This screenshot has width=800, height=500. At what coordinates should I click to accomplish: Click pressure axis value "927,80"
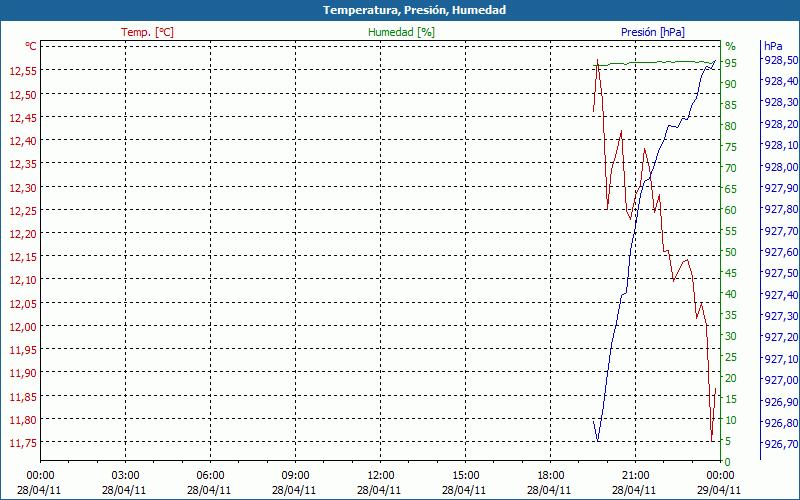pyautogui.click(x=781, y=209)
